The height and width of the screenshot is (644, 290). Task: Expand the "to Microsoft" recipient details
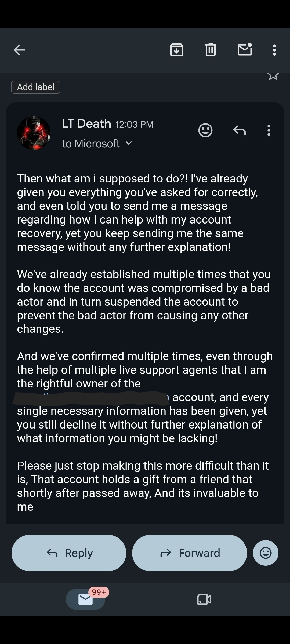(x=97, y=144)
